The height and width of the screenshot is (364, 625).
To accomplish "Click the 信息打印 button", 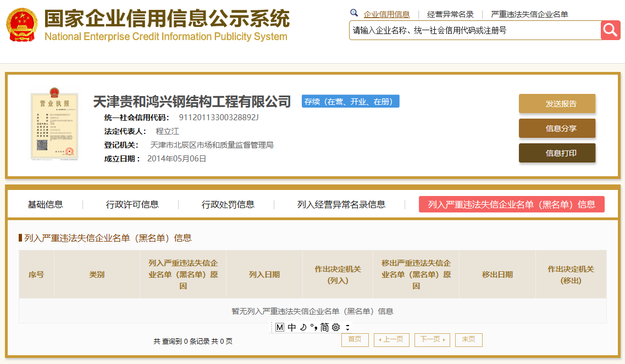I will click(557, 153).
